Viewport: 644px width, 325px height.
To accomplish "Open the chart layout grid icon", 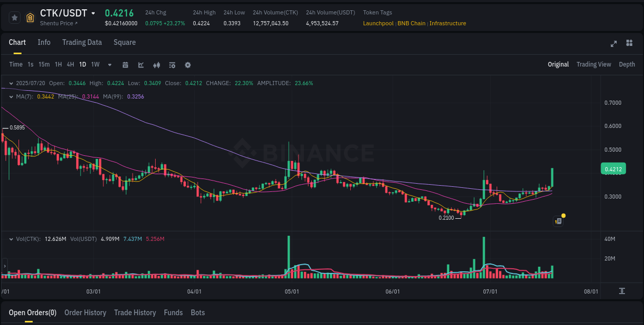I will pyautogui.click(x=629, y=44).
